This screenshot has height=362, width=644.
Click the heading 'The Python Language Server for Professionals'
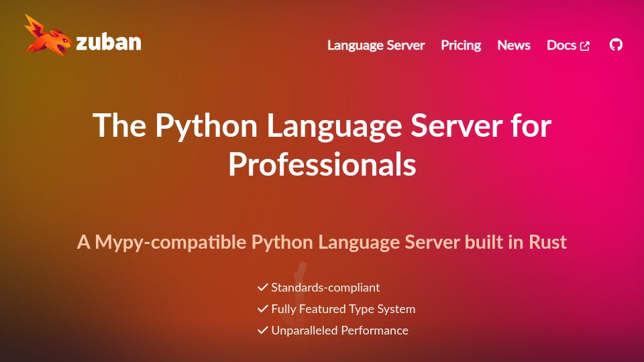click(322, 145)
